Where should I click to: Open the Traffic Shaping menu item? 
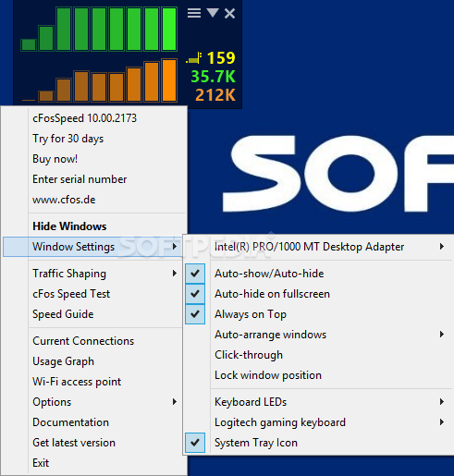pos(69,274)
